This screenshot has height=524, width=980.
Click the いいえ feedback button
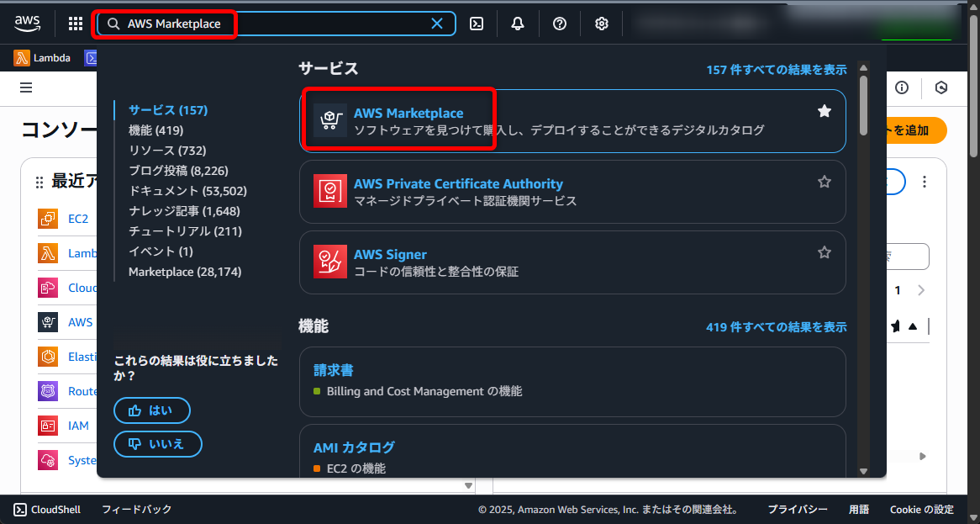[x=158, y=444]
